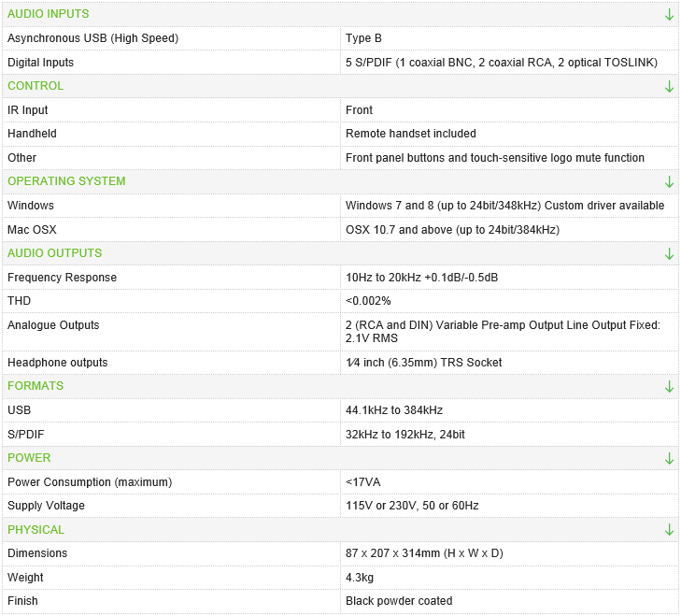Toggle the Formats section arrow

pyautogui.click(x=669, y=386)
